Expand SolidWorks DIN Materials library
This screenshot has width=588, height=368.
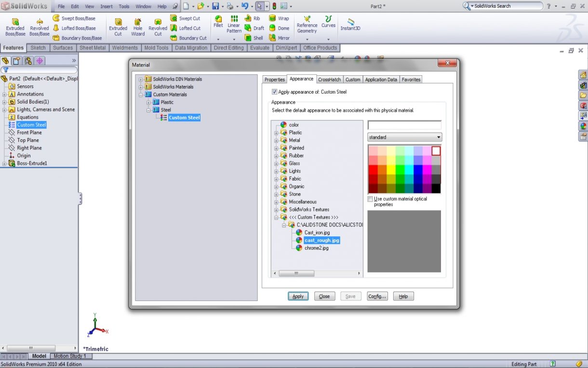tap(141, 79)
